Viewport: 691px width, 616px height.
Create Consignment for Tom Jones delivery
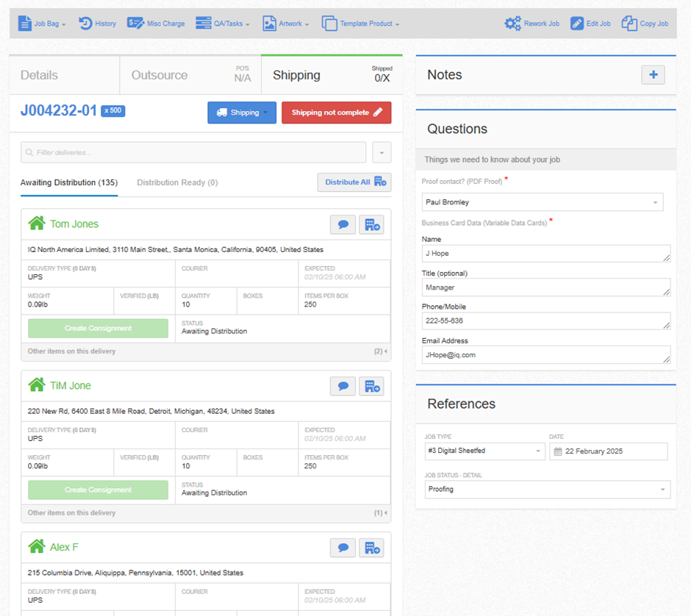click(98, 329)
